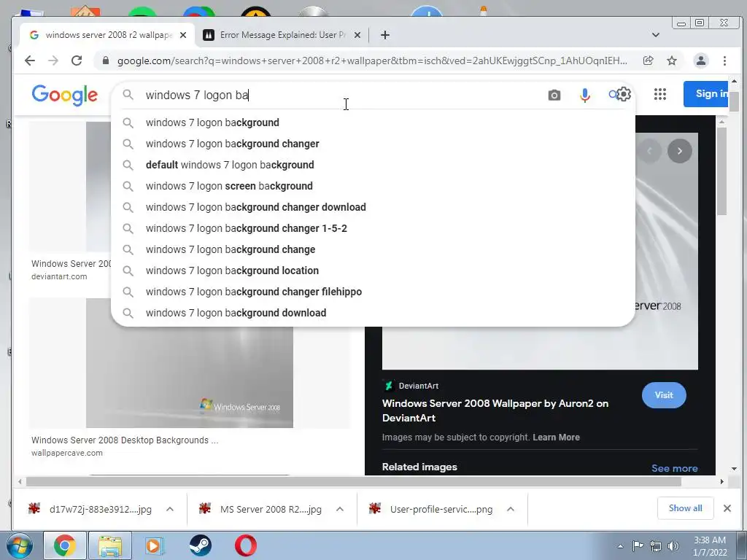Select 'windows 7 logon screen background' suggestion

click(373, 186)
